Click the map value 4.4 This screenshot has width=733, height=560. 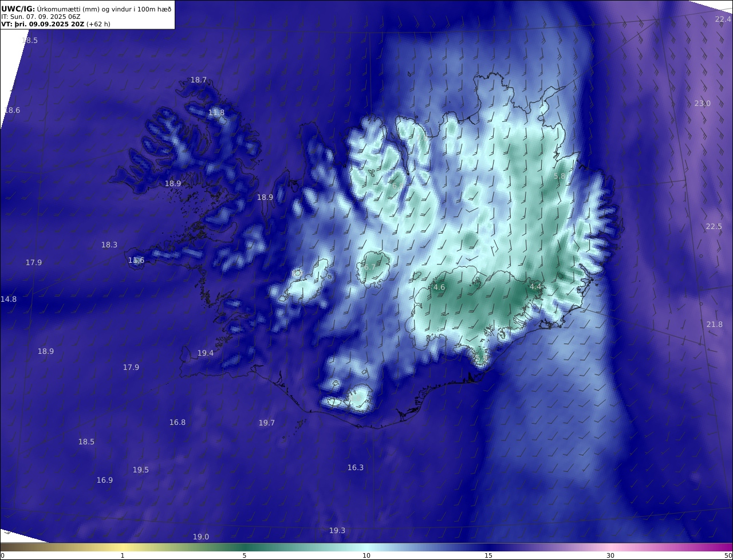(535, 286)
